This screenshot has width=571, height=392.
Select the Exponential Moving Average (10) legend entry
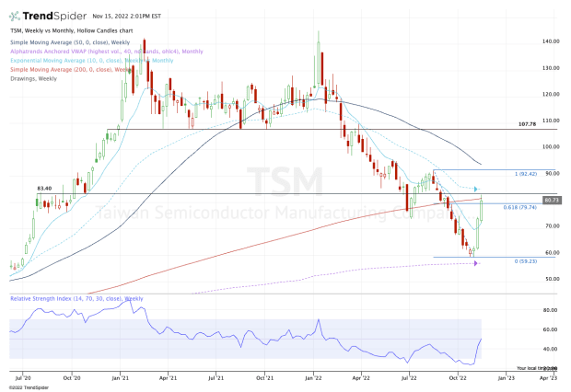coord(92,61)
